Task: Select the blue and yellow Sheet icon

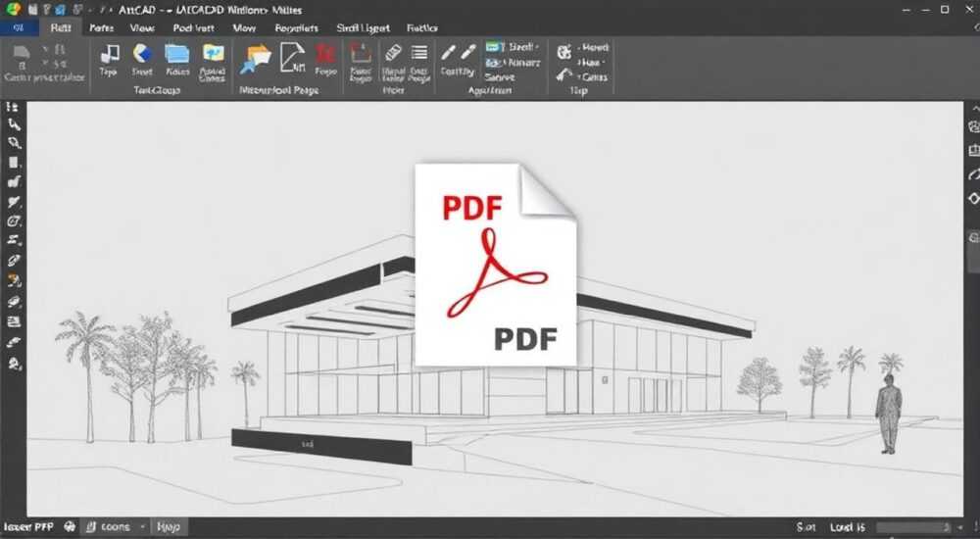Action: point(142,54)
